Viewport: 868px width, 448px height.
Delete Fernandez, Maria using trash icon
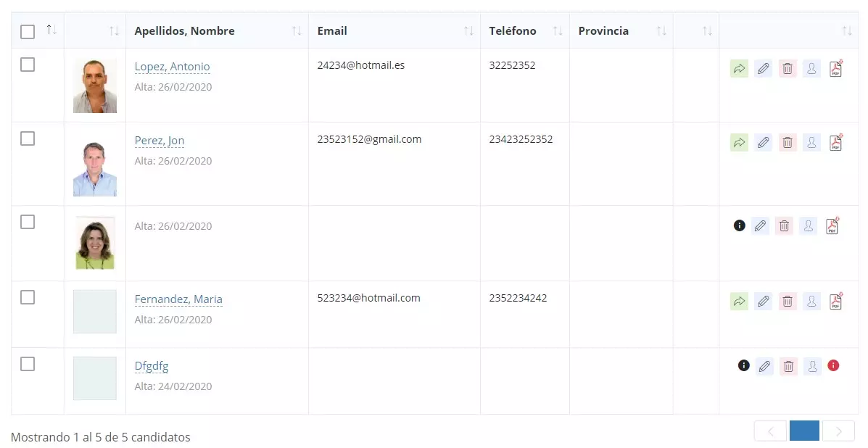point(788,302)
